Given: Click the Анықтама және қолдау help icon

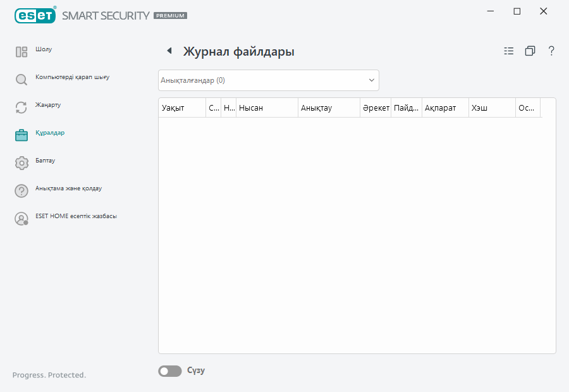Looking at the screenshot, I should [x=21, y=190].
